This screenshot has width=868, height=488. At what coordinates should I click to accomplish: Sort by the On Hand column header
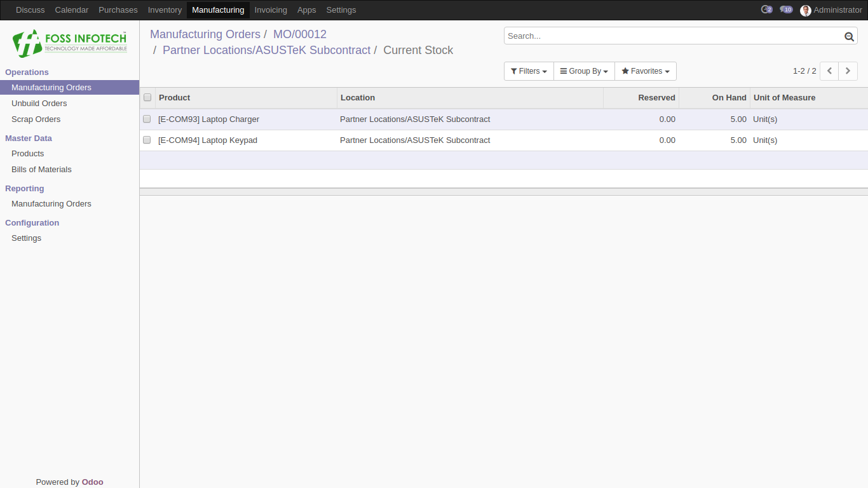(714, 98)
